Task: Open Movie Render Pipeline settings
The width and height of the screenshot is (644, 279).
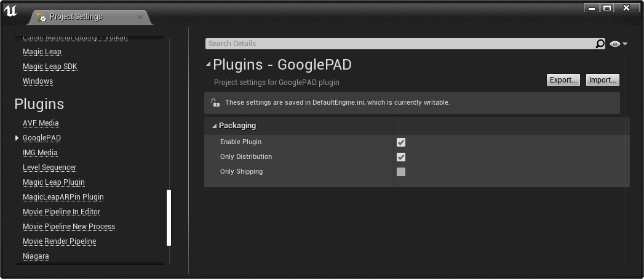Action: (x=59, y=241)
